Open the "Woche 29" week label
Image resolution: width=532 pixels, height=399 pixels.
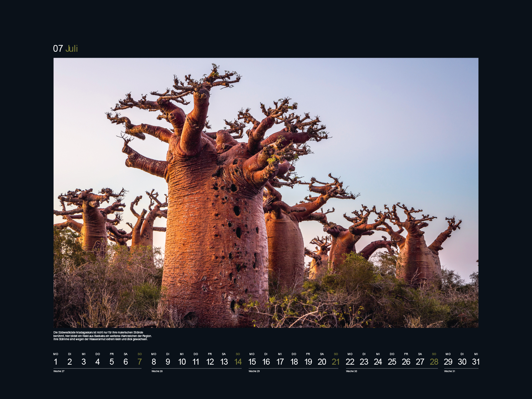[x=254, y=371]
